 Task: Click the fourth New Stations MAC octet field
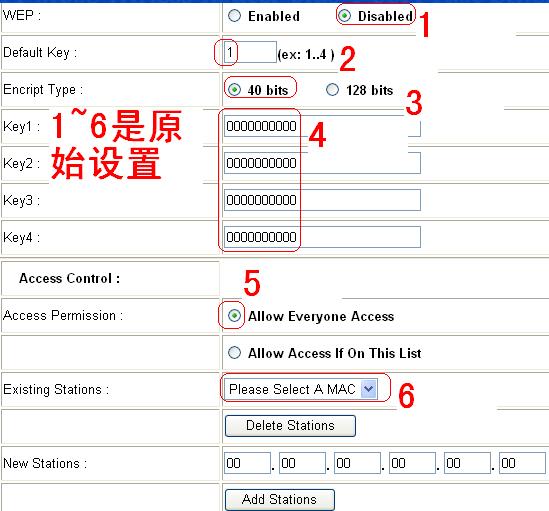pos(412,463)
